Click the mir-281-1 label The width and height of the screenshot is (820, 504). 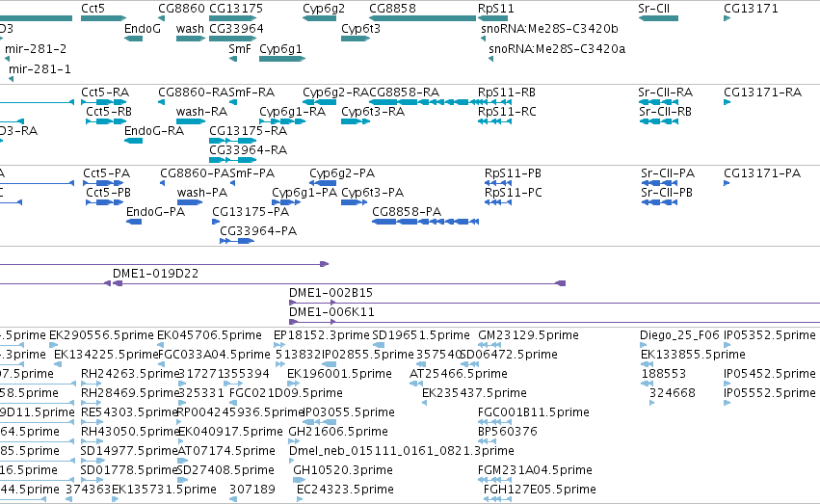click(x=40, y=69)
